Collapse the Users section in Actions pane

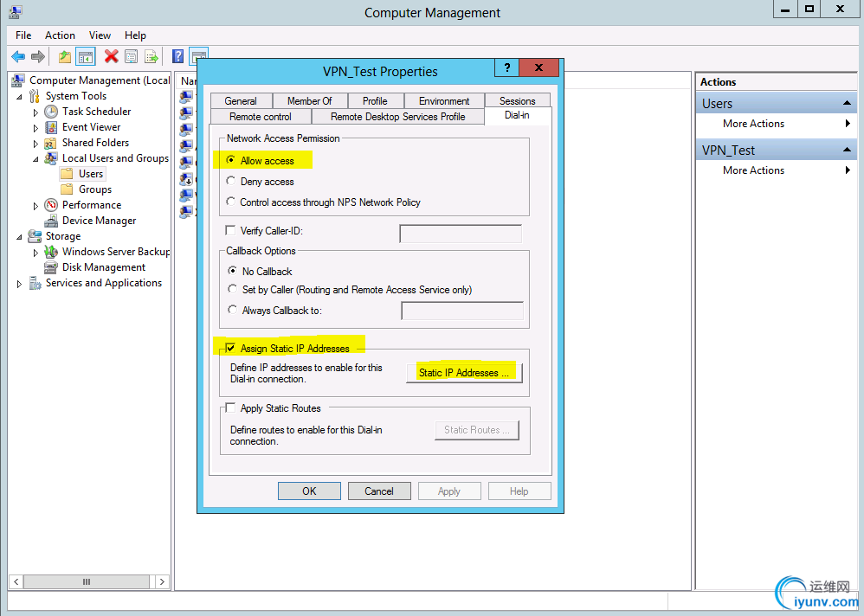point(847,104)
